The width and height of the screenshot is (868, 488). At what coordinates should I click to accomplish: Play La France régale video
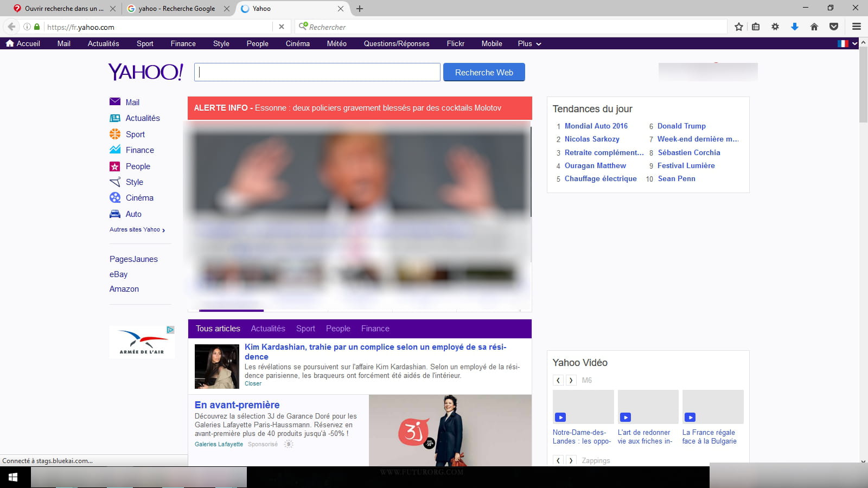[690, 417]
